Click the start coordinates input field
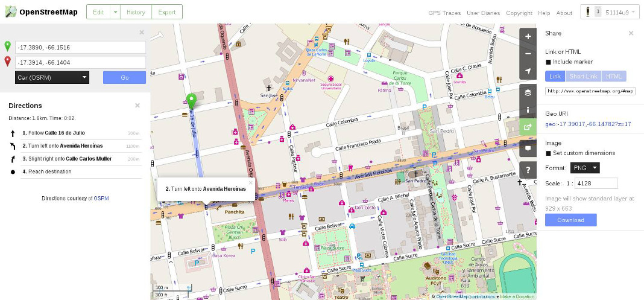The width and height of the screenshot is (644, 300). click(x=81, y=47)
